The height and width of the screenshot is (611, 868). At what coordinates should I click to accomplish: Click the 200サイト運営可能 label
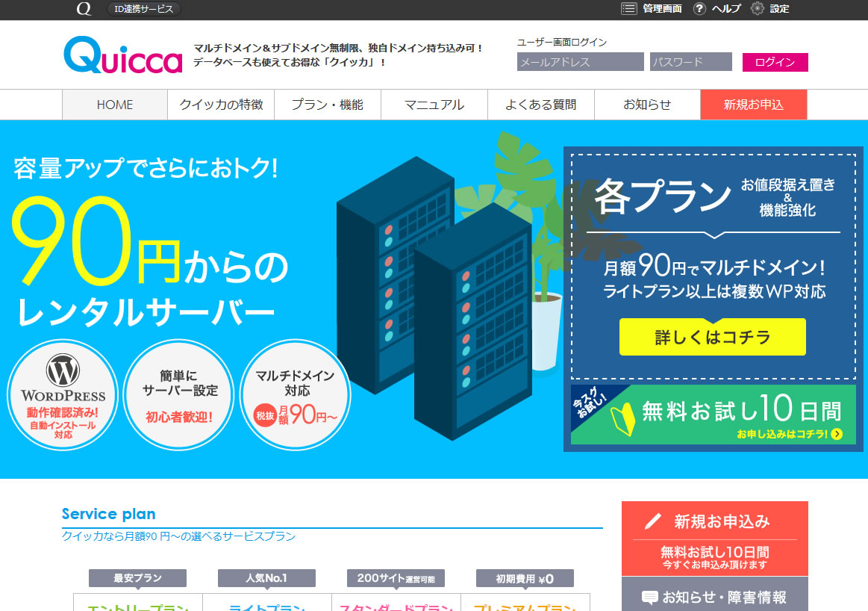[396, 578]
